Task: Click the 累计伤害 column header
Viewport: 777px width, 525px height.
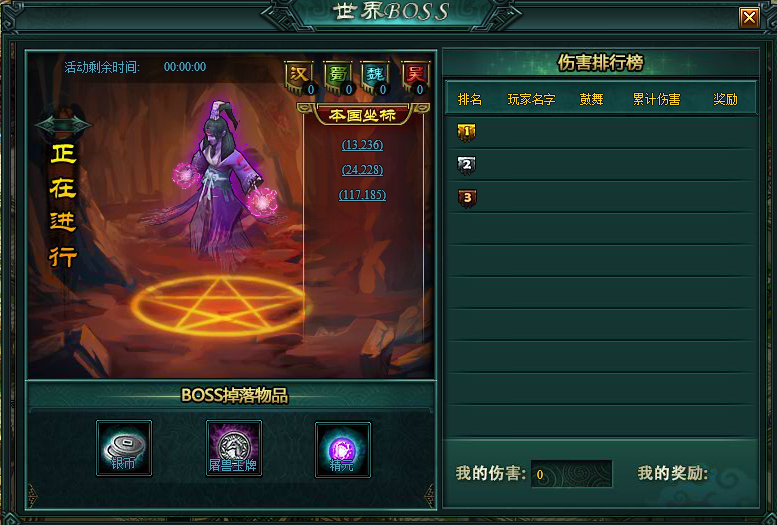Action: pyautogui.click(x=656, y=99)
